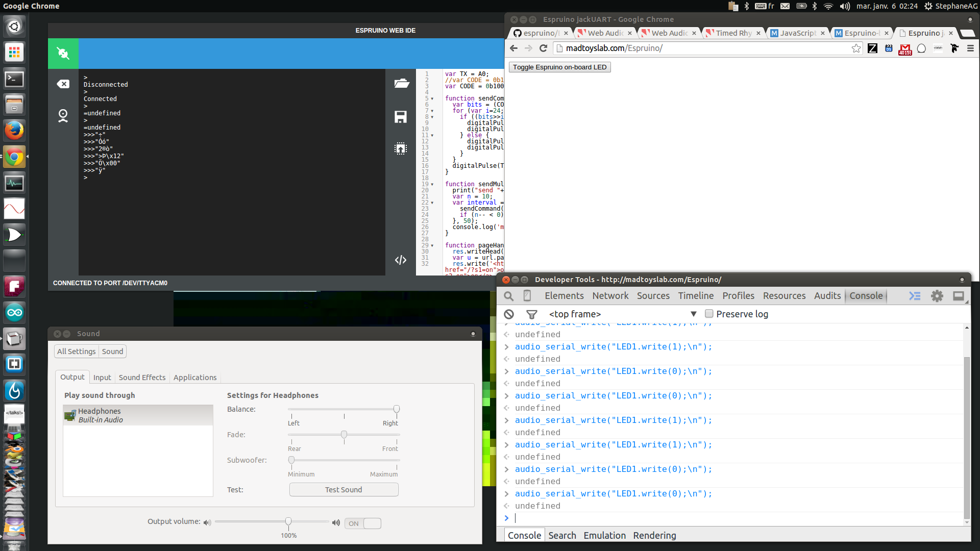This screenshot has height=551, width=980.
Task: Click the Gmail extension icon
Action: point(905,49)
